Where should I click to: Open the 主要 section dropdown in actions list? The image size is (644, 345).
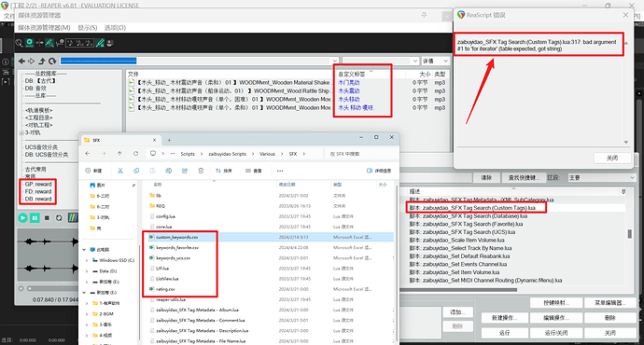pos(601,177)
